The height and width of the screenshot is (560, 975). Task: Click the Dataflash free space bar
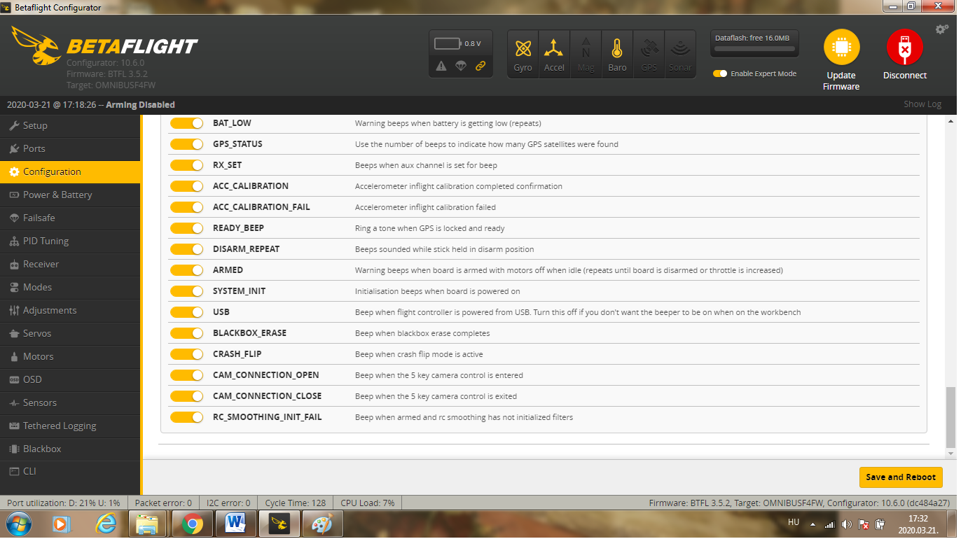click(754, 49)
